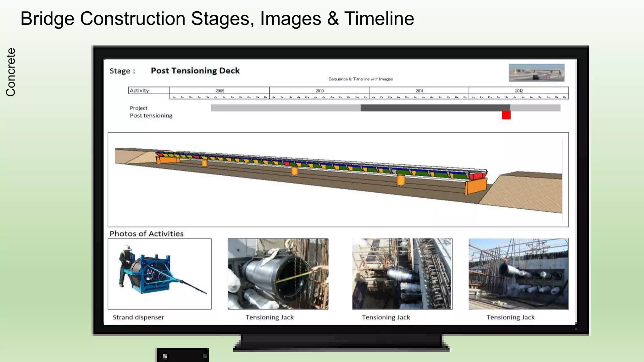The width and height of the screenshot is (644, 362).
Task: Click the Sequence & Timeline with Images subtitle
Action: click(360, 79)
